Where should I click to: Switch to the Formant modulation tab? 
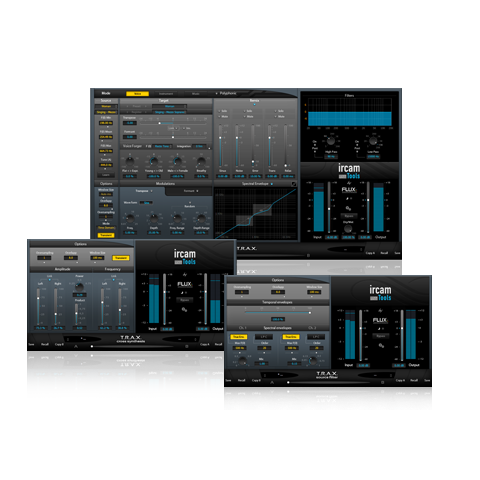click(189, 191)
